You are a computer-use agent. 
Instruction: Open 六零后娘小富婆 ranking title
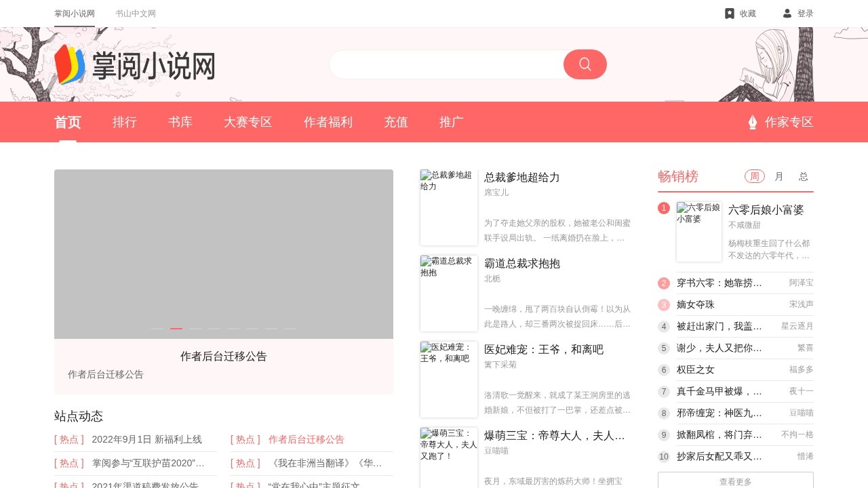point(766,210)
